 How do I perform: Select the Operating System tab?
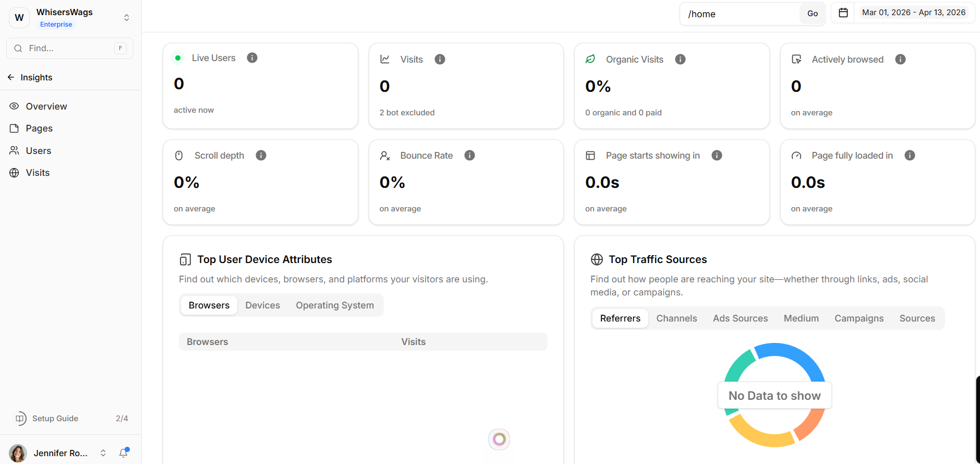[335, 305]
